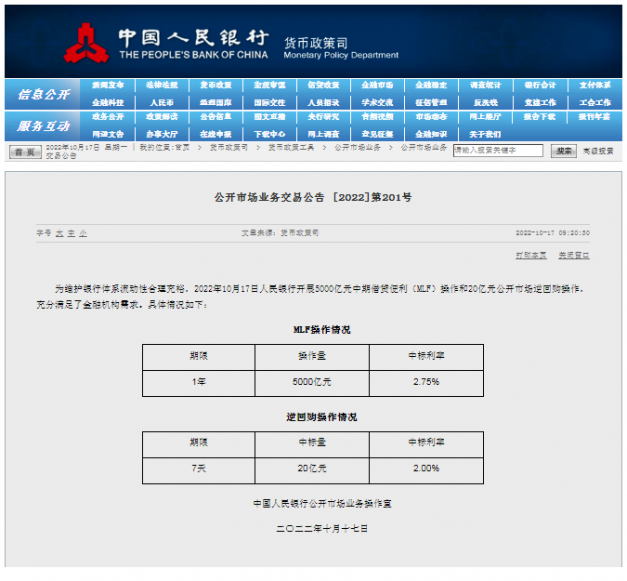This screenshot has height=581, width=627.
Task: Click the 7天 term cell
Action: [x=199, y=469]
